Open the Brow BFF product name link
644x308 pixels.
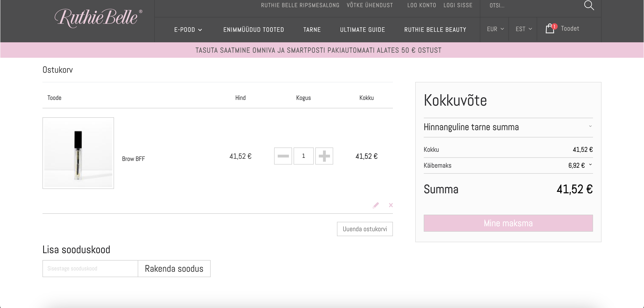pyautogui.click(x=133, y=159)
